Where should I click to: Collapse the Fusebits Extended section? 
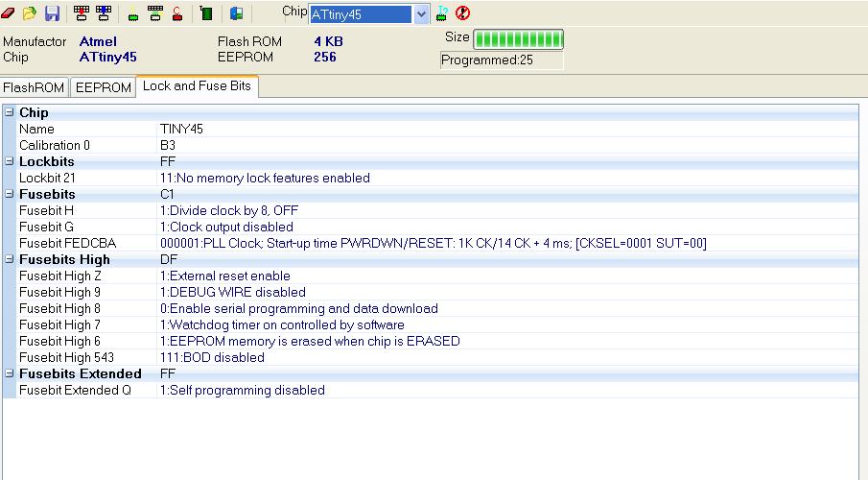pyautogui.click(x=10, y=373)
